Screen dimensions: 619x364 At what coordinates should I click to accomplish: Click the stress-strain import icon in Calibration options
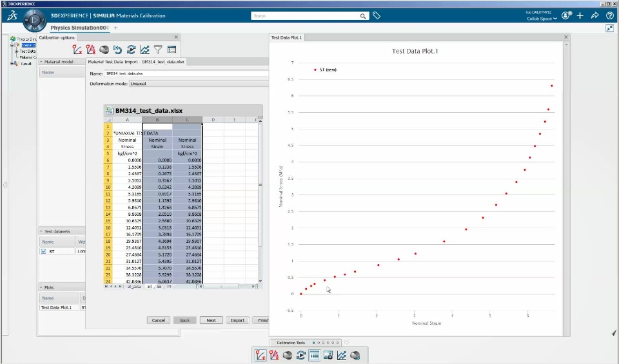(77, 50)
